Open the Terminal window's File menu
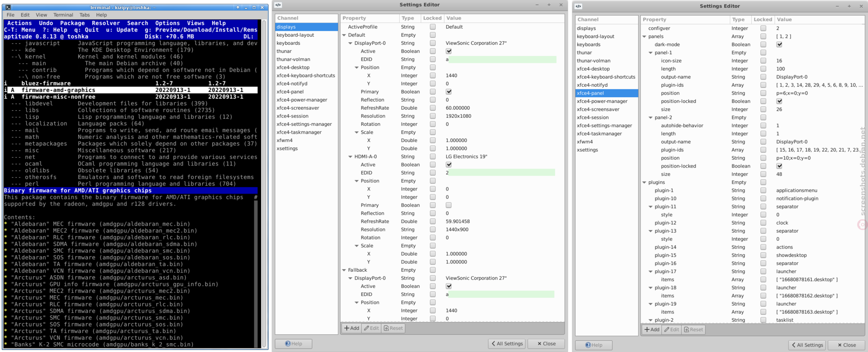The width and height of the screenshot is (868, 352). 10,15
